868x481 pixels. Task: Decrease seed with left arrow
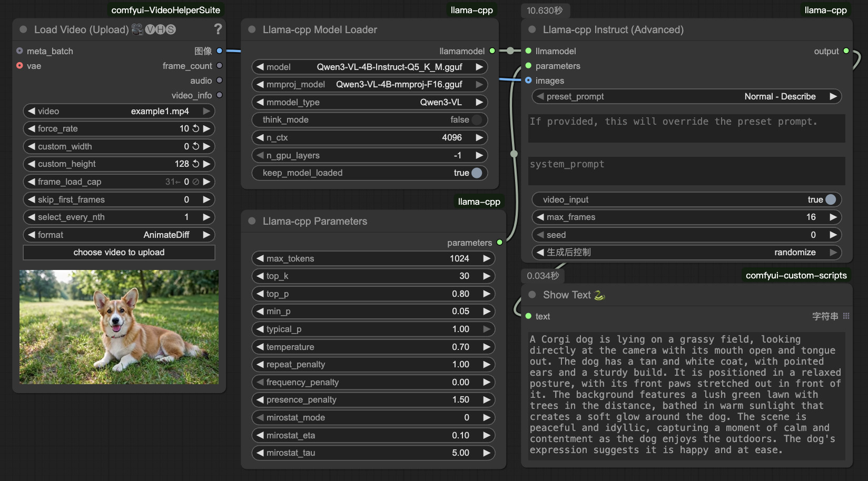540,235
